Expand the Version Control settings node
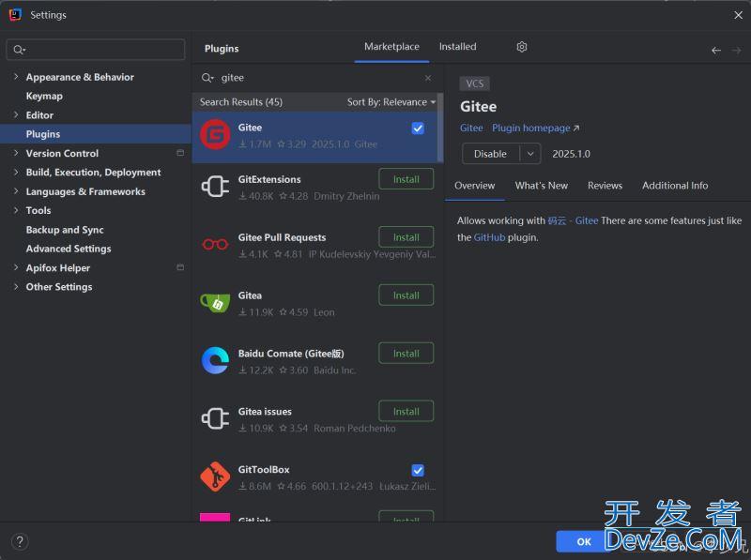Viewport: 751px width, 560px height. click(x=16, y=153)
